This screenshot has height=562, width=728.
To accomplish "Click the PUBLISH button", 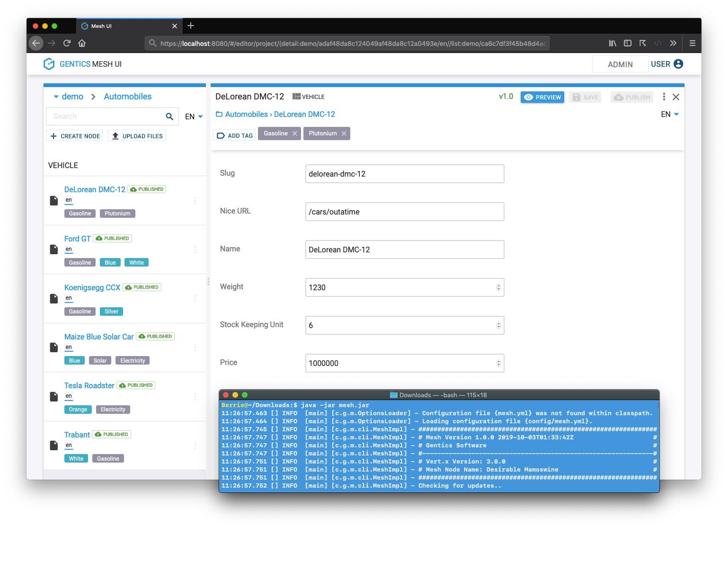I will (x=632, y=97).
